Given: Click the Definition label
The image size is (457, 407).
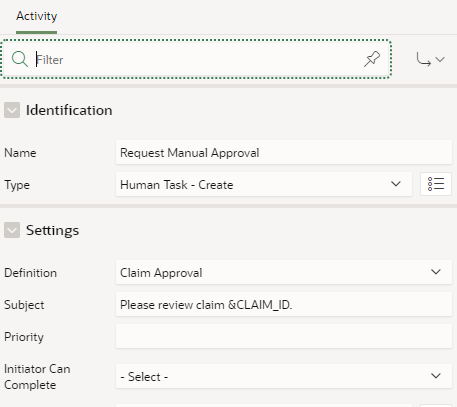Looking at the screenshot, I should coord(30,273).
